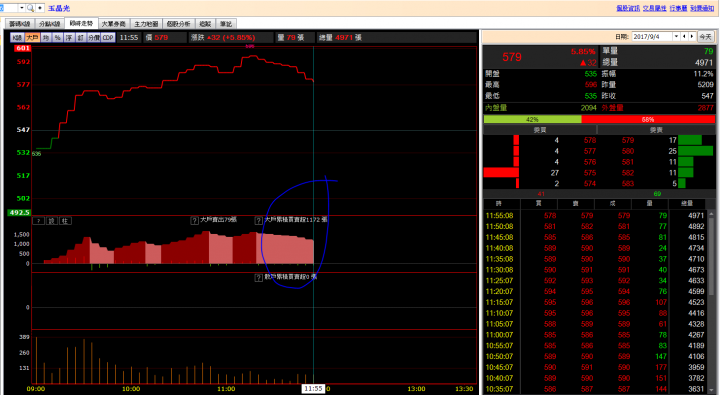Click the red 601 upper limit price label
The width and height of the screenshot is (720, 395).
(x=22, y=48)
